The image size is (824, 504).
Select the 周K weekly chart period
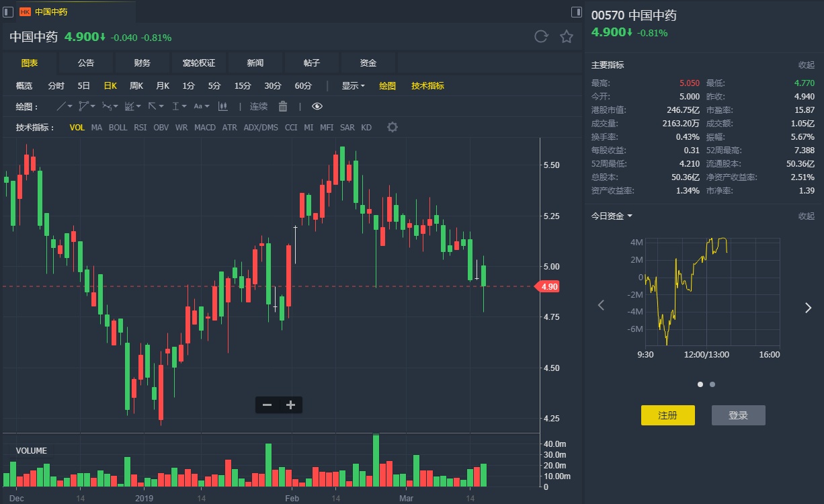[136, 86]
